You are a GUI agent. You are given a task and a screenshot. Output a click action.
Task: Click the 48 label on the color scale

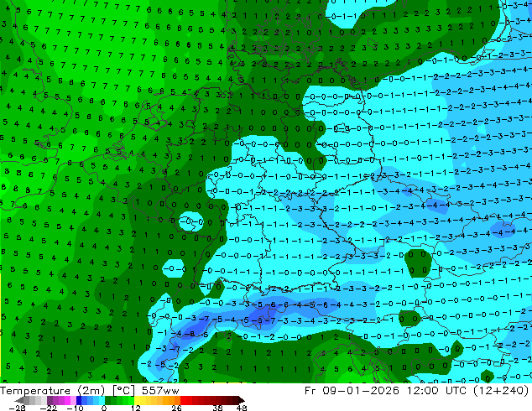(242, 408)
